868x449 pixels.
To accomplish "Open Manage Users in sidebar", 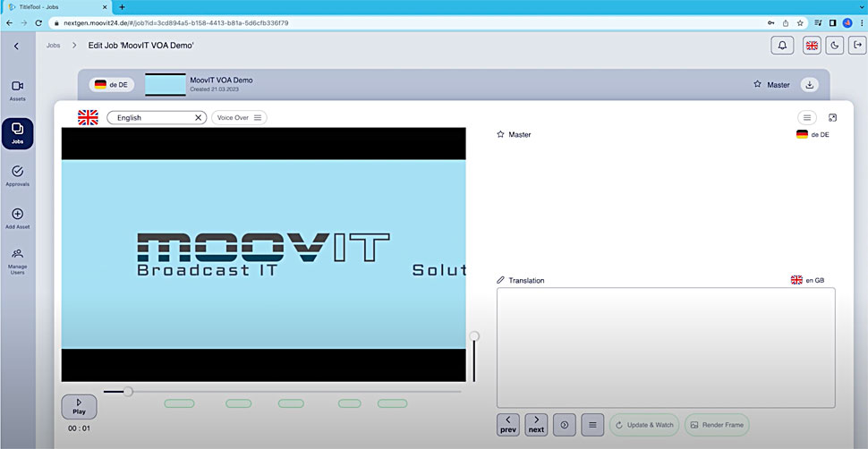I will pos(17,261).
